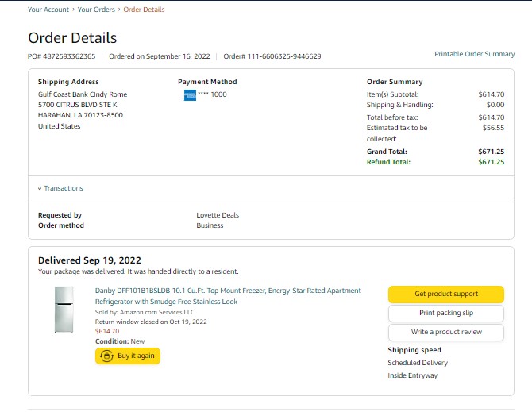Screen dimensions: 532x412
Task: Click the Lovette Deals requester name
Action: pos(218,215)
